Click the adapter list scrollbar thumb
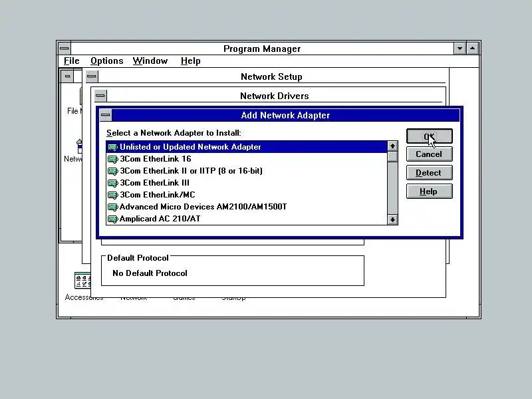The image size is (532, 399). (392, 157)
